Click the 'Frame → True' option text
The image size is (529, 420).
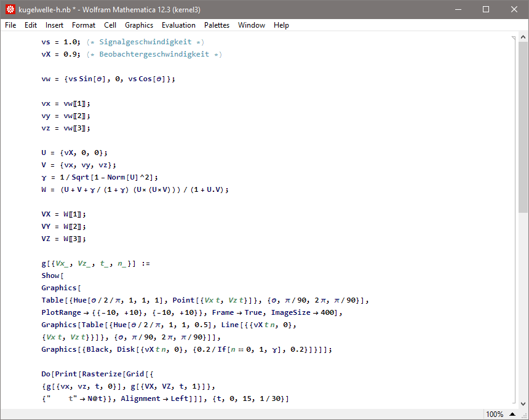[x=237, y=313]
